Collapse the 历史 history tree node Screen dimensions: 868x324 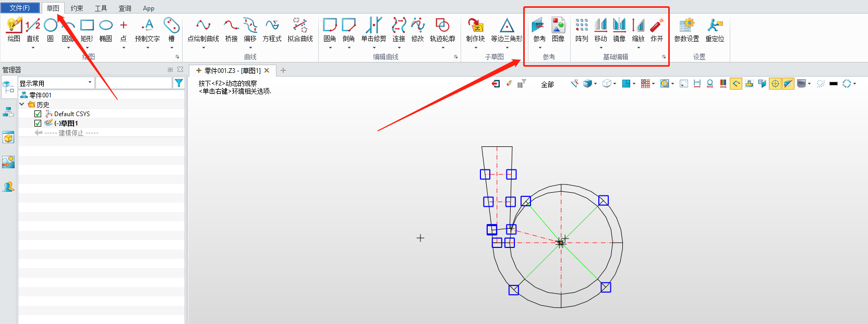tap(22, 105)
